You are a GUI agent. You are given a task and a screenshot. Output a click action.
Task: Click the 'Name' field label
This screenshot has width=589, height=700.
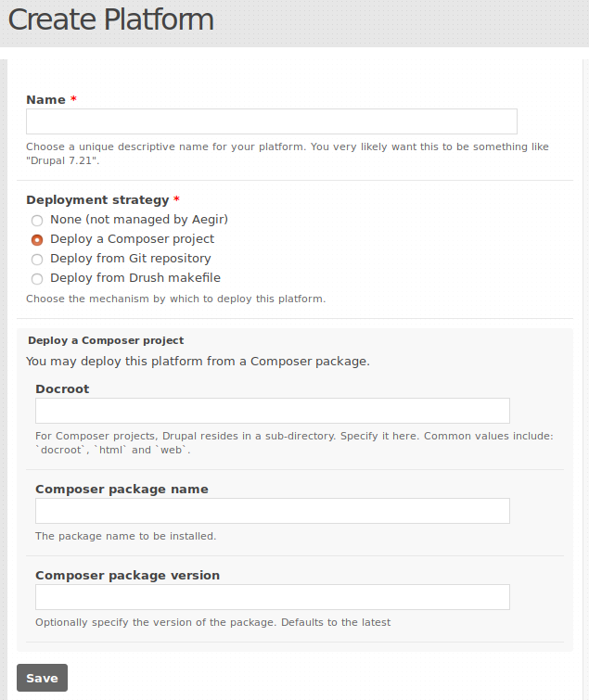click(x=45, y=99)
